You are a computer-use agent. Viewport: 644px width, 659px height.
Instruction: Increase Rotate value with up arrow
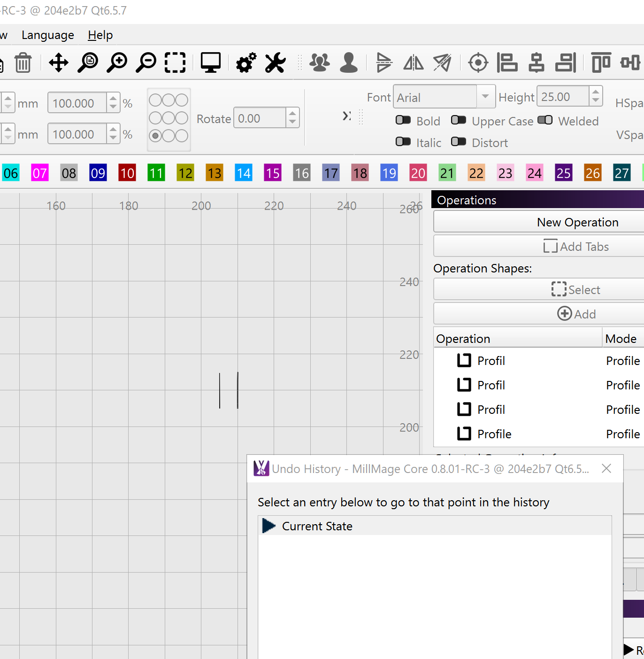click(292, 113)
